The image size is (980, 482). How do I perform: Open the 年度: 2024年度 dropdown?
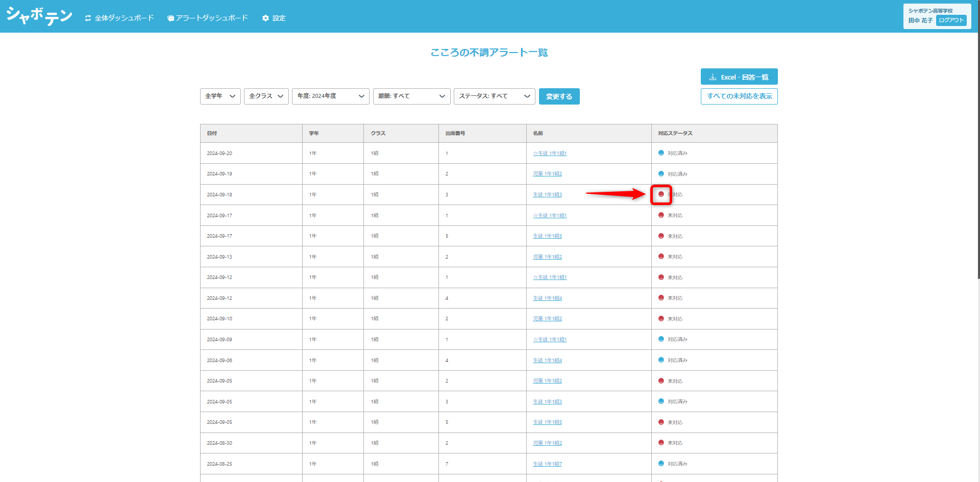coord(331,96)
